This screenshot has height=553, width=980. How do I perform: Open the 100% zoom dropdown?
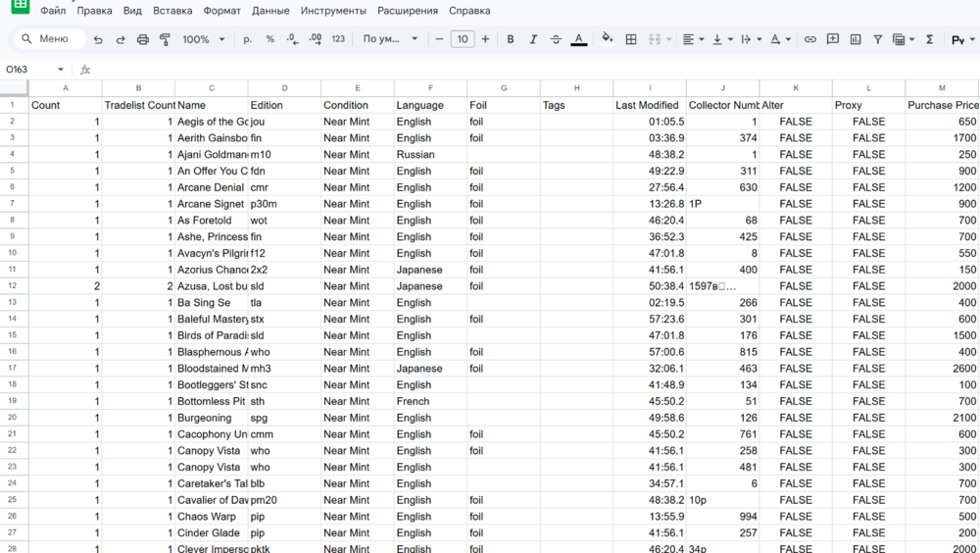tap(203, 39)
